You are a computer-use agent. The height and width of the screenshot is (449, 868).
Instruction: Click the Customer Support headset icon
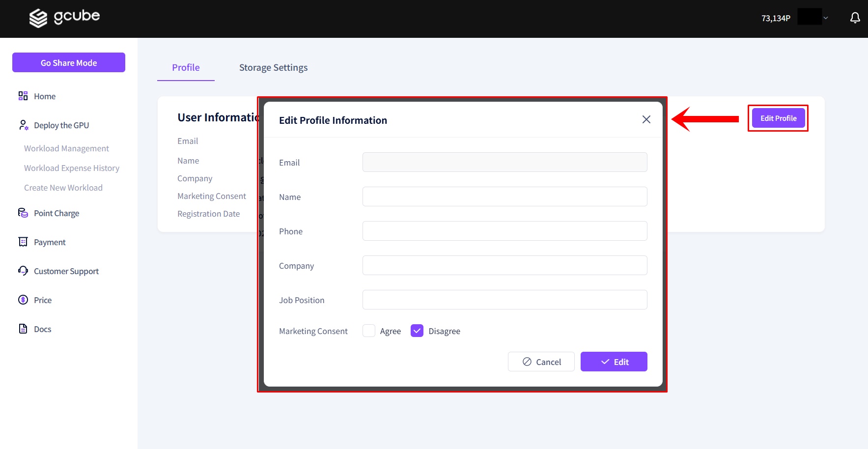pos(23,271)
